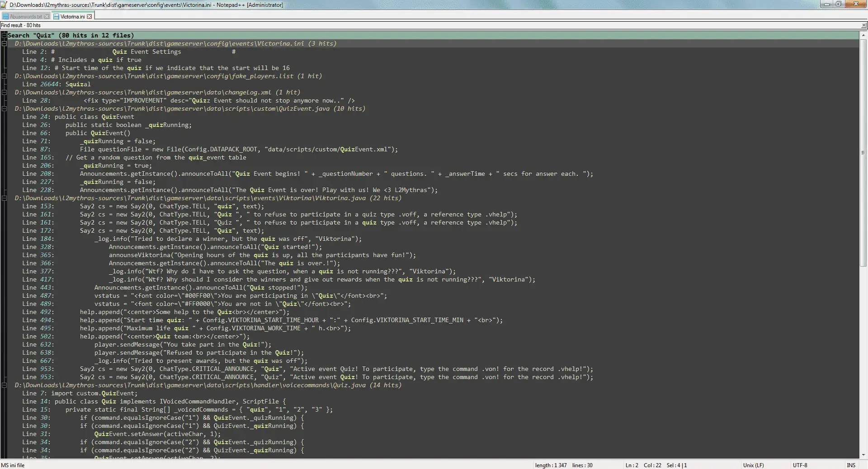Click the vertical scrollbar up arrow
Viewport: 868px width, 469px height.
863,35
